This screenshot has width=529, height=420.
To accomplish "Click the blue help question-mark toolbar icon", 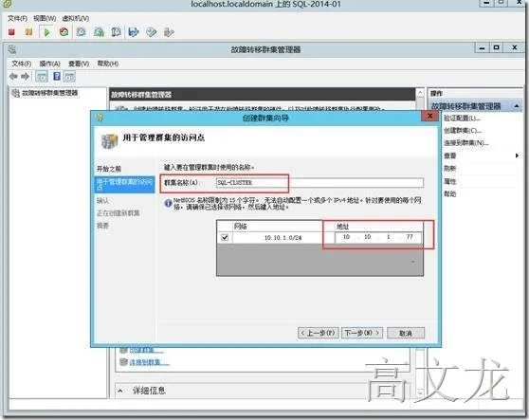I will click(57, 76).
